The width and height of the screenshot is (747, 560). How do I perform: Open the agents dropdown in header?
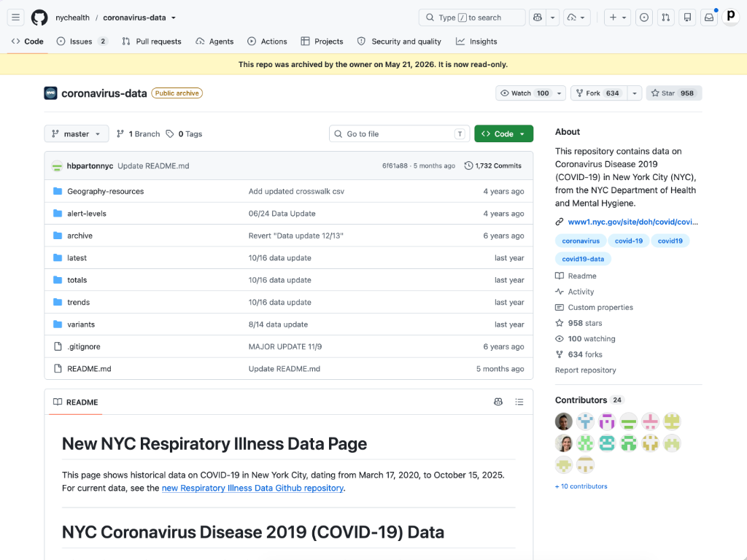[577, 17]
